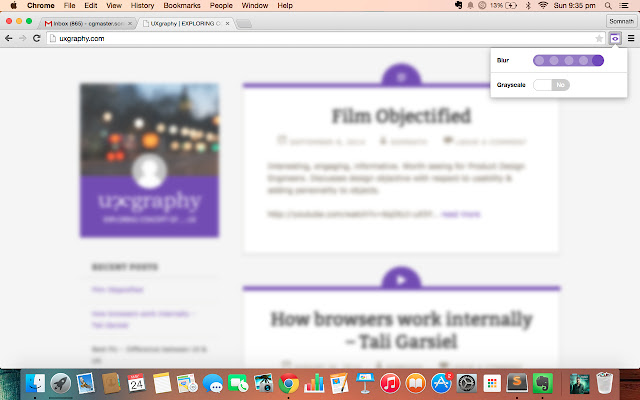Toggle the Grayscale switch

coord(551,85)
